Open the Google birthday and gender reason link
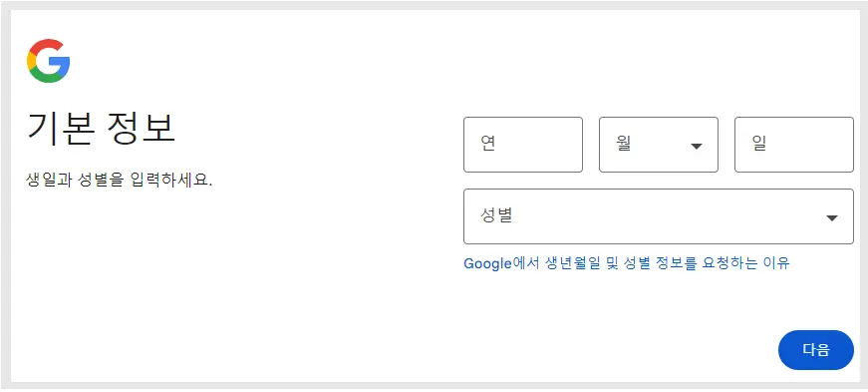Image resolution: width=868 pixels, height=392 pixels. (626, 262)
